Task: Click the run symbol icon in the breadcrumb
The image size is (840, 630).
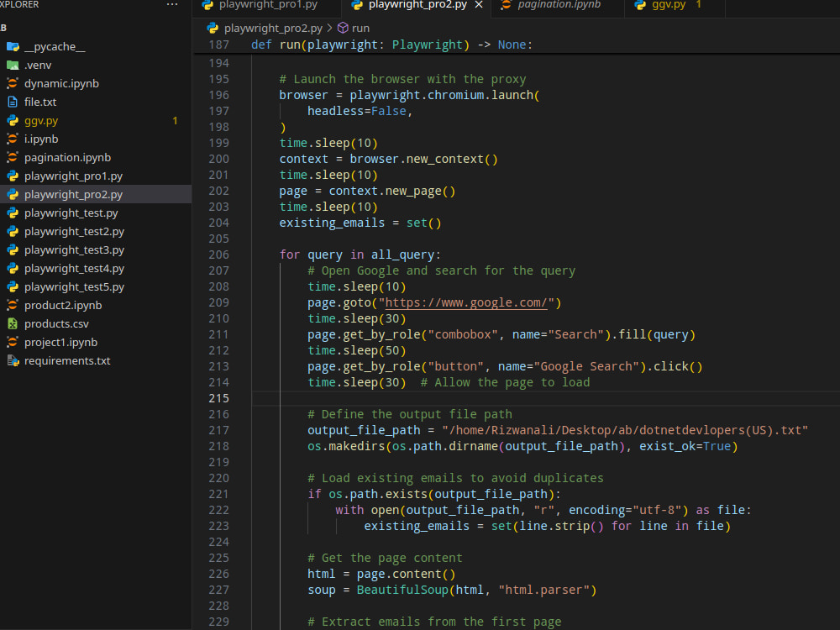Action: pos(341,27)
